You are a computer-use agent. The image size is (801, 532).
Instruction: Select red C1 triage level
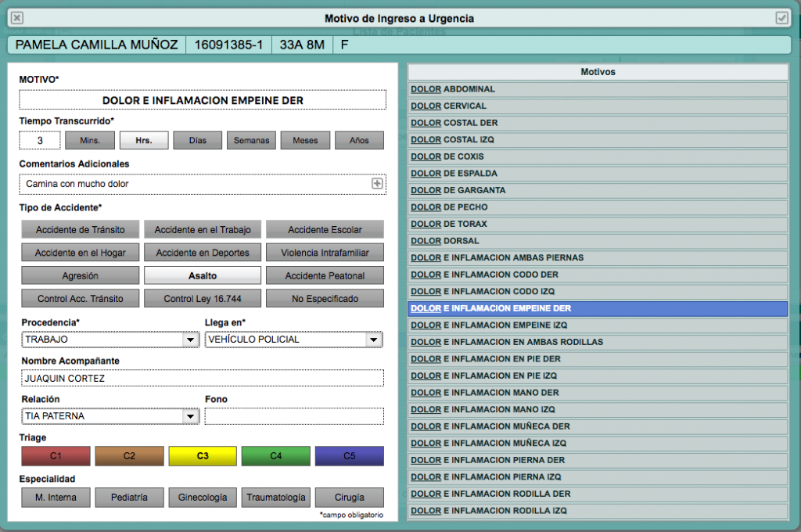[56, 456]
